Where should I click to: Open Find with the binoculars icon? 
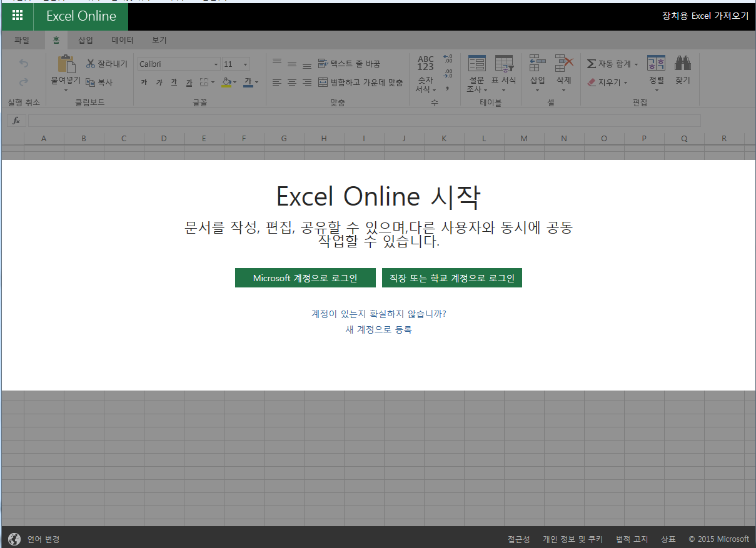(682, 62)
